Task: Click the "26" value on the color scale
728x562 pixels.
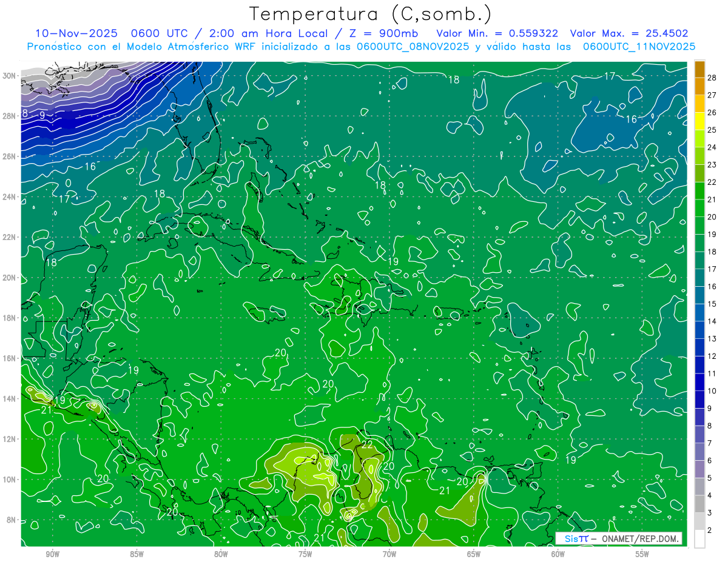Action: [x=712, y=112]
